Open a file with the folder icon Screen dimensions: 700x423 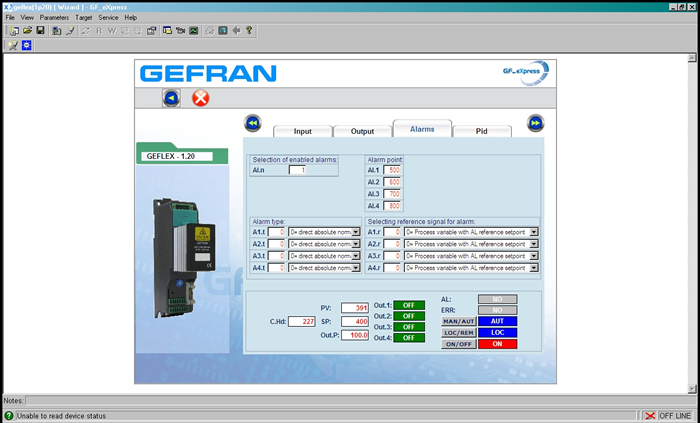pyautogui.click(x=27, y=31)
